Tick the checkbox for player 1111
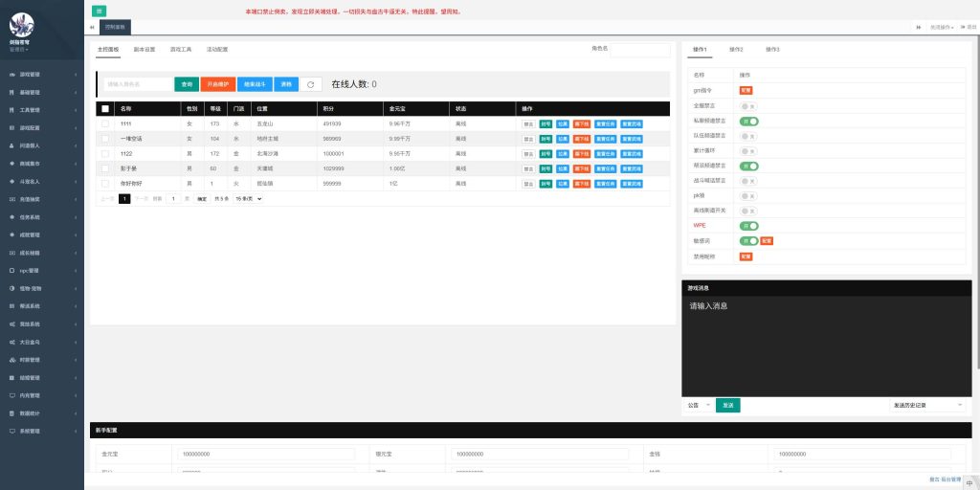Viewport: 980px width, 490px height. (105, 123)
